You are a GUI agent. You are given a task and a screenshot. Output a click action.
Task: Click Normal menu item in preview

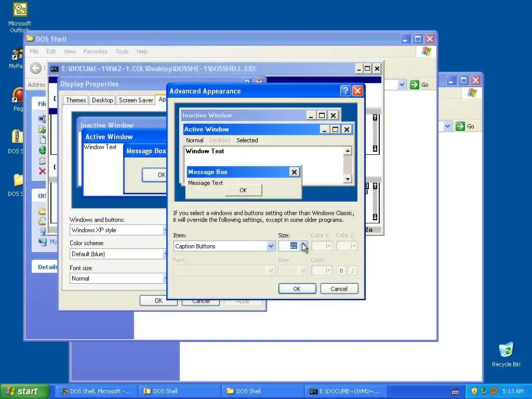tap(194, 140)
